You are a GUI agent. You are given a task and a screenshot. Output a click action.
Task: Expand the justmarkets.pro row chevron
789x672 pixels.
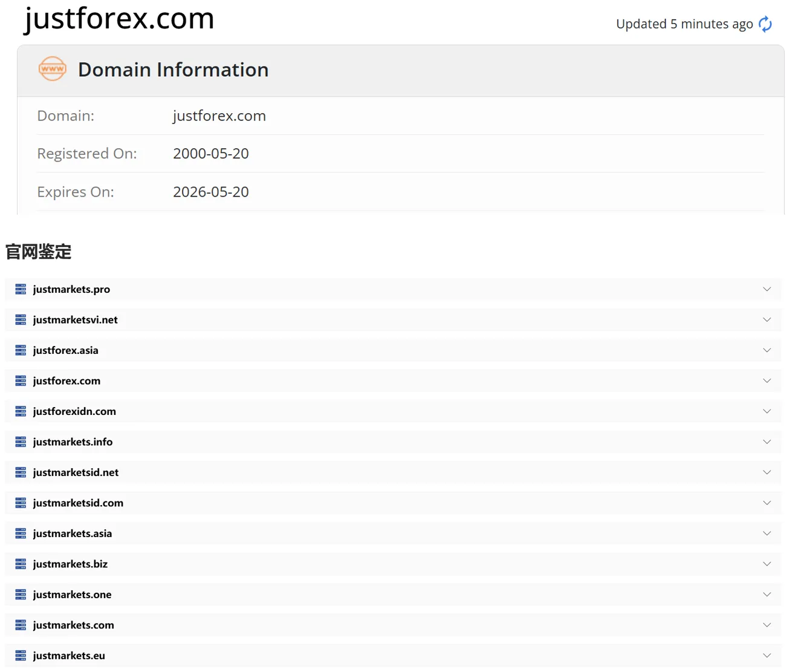coord(767,289)
